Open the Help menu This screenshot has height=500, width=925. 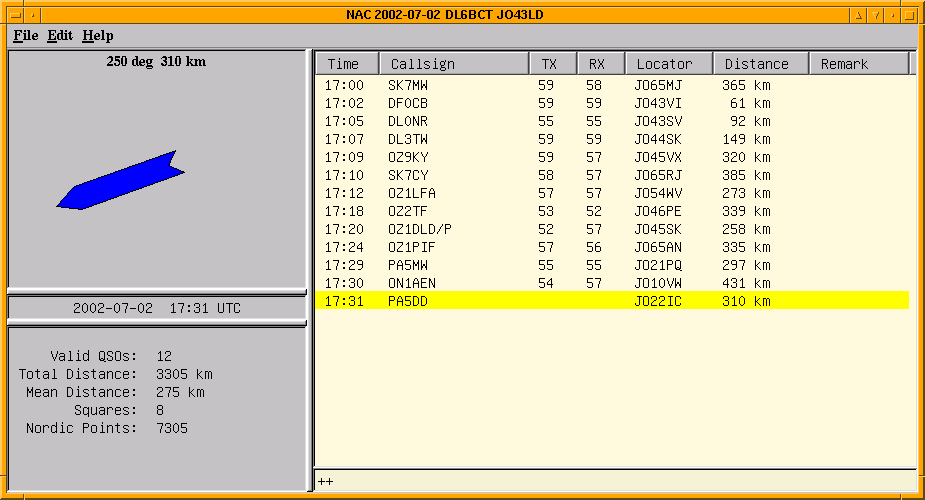pos(98,35)
